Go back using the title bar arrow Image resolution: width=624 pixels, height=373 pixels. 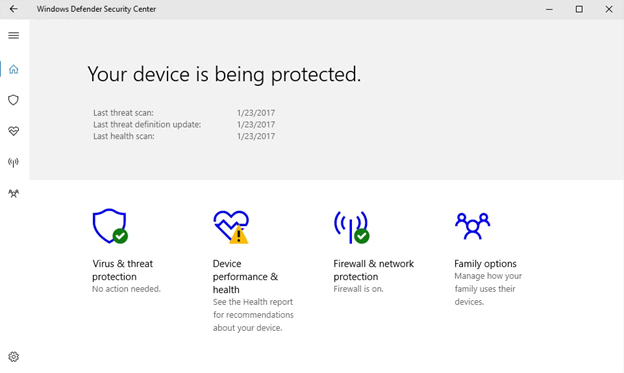[x=14, y=9]
